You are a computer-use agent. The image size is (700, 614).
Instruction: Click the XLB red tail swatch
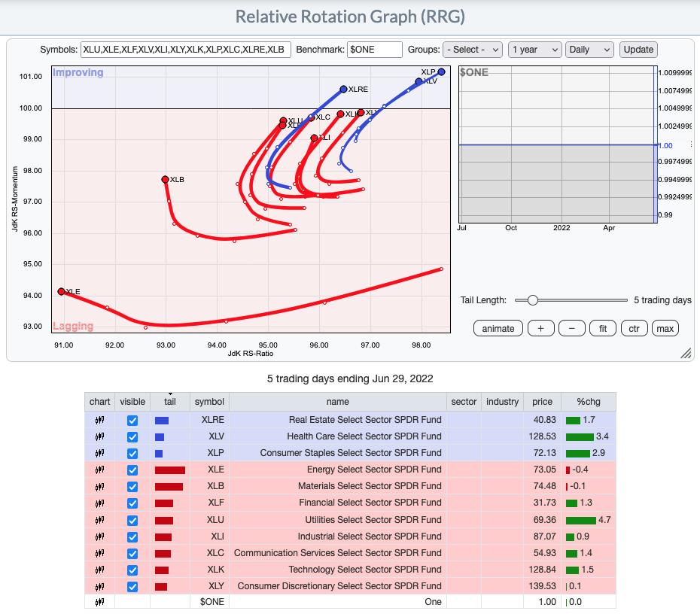[x=169, y=486]
